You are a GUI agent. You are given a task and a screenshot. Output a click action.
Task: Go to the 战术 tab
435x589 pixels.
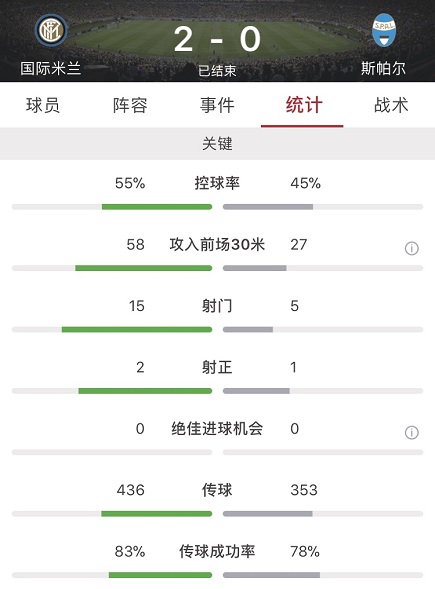(391, 105)
